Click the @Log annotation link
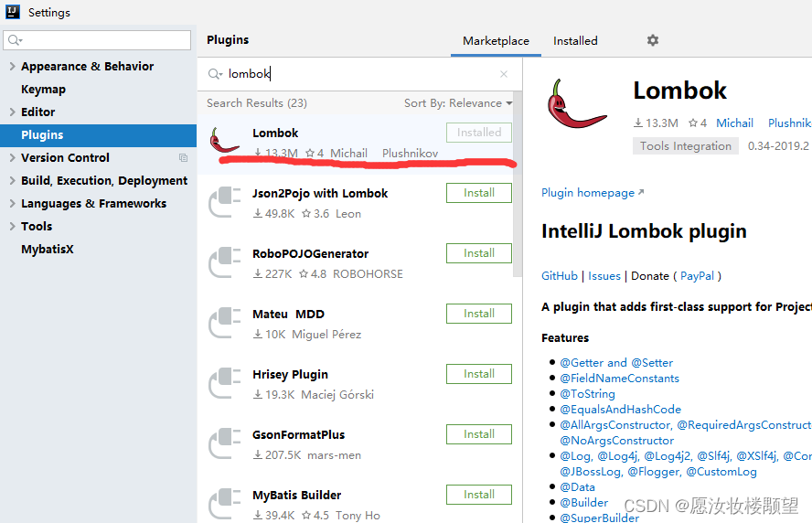The width and height of the screenshot is (812, 523). 576,455
